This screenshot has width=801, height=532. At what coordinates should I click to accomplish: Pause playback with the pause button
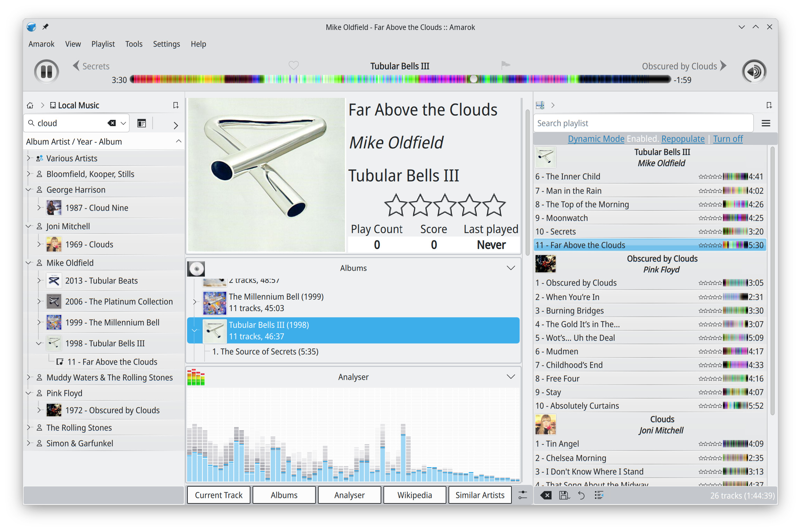point(46,72)
